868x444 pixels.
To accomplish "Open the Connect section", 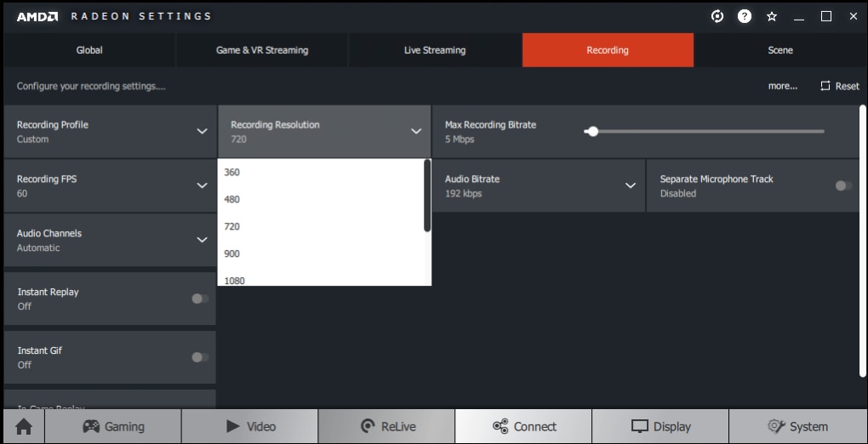I will [x=523, y=426].
